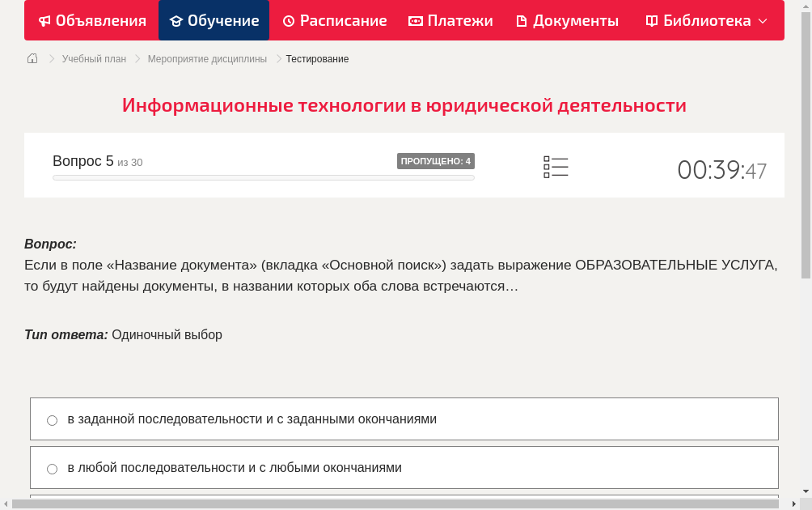This screenshot has height=510, width=812.
Task: Select answer «в заданной последовательности и с заданными окончаниями»
Action: pyautogui.click(x=253, y=419)
